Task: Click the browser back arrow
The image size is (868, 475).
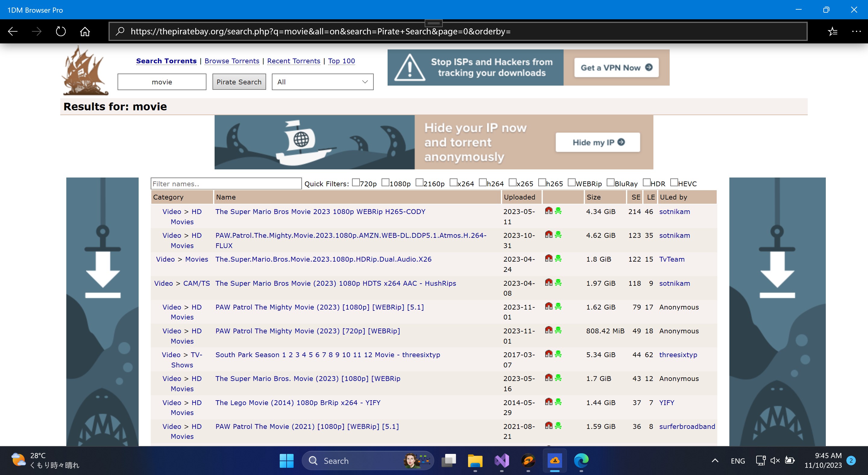Action: click(x=13, y=31)
